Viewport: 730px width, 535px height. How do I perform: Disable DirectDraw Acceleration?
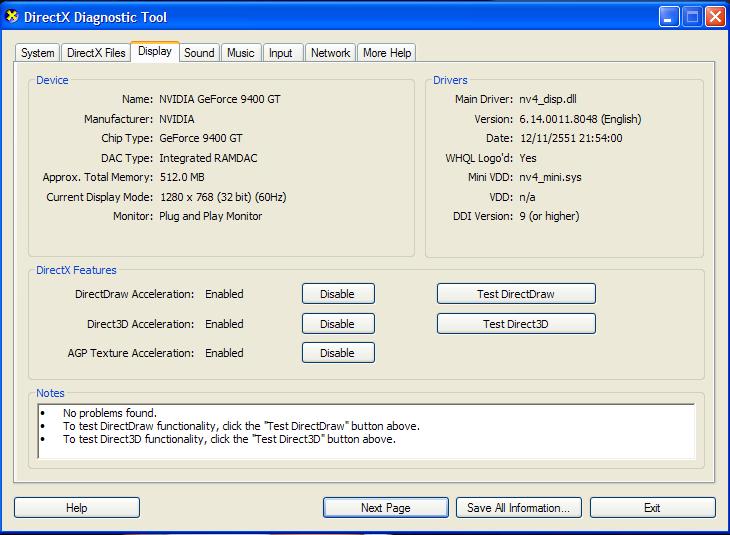337,294
